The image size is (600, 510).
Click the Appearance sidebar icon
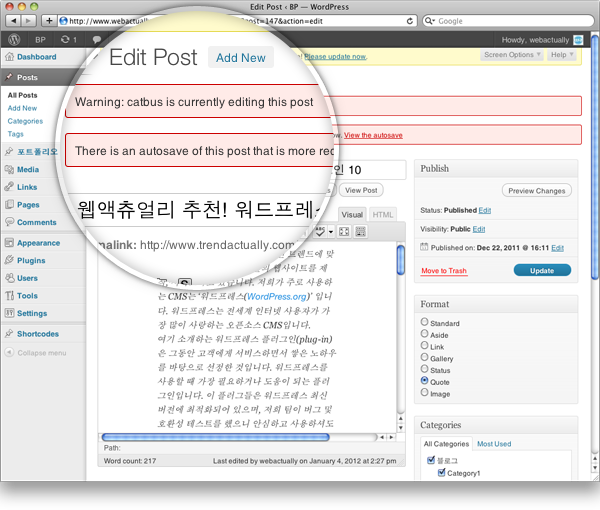click(x=9, y=243)
